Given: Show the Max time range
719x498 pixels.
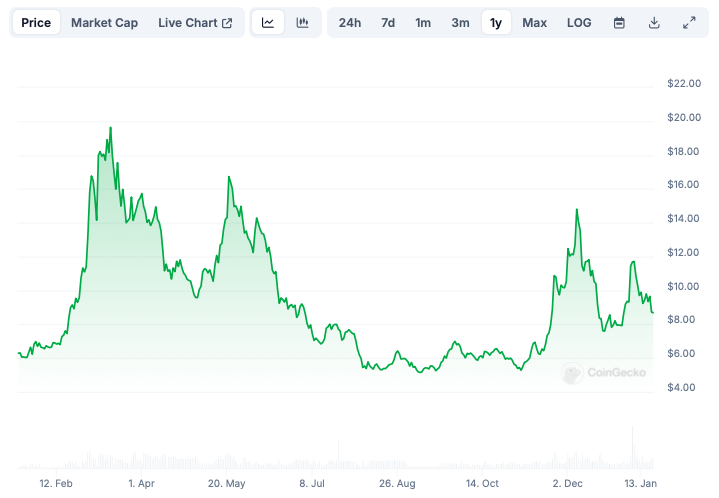Looking at the screenshot, I should point(535,23).
